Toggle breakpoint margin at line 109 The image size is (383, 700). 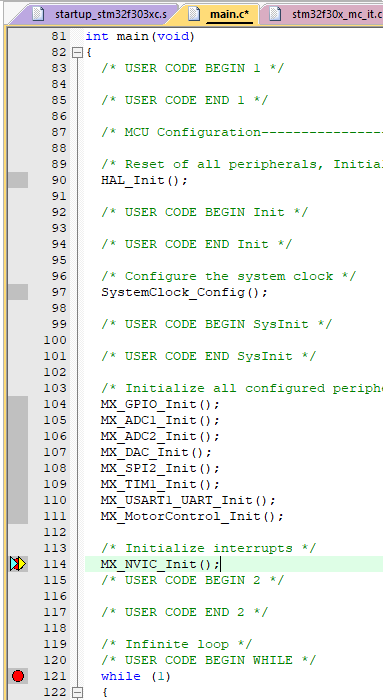pos(18,484)
